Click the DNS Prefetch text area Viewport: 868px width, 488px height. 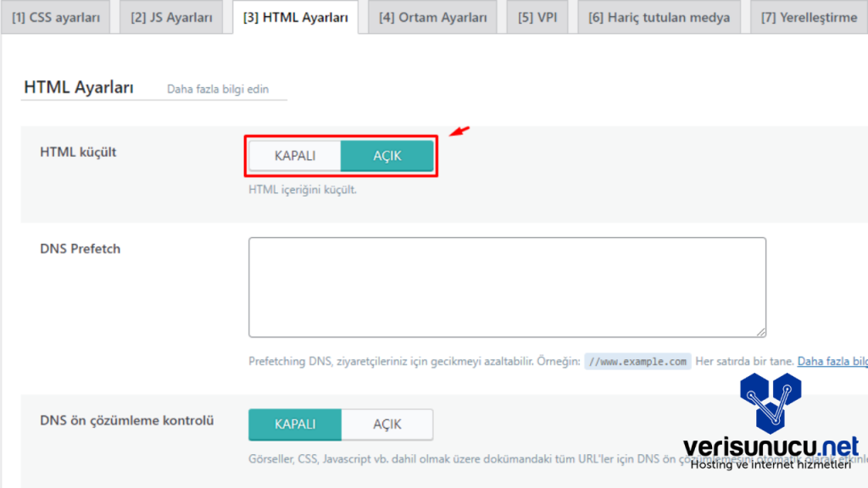coord(507,287)
